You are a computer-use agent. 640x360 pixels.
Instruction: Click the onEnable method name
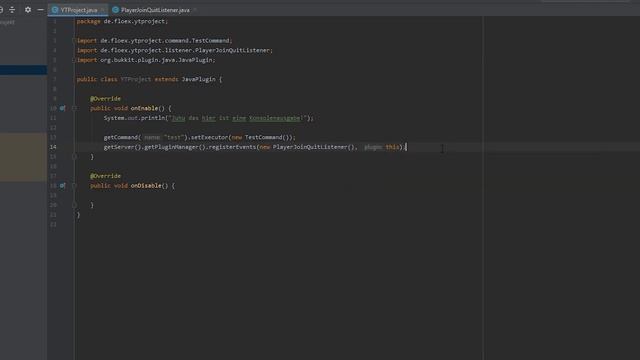[144, 108]
